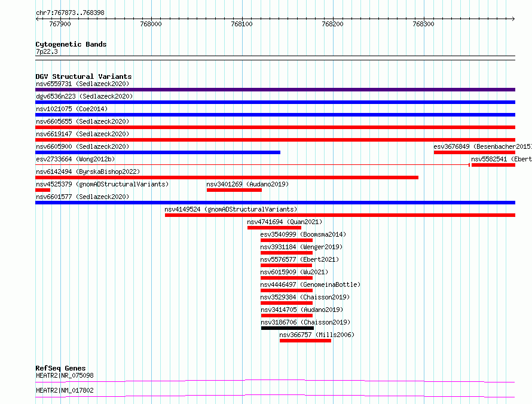The height and width of the screenshot is (404, 532).
Task: Select the red bar under nsv4149524
Action: [x=340, y=215]
